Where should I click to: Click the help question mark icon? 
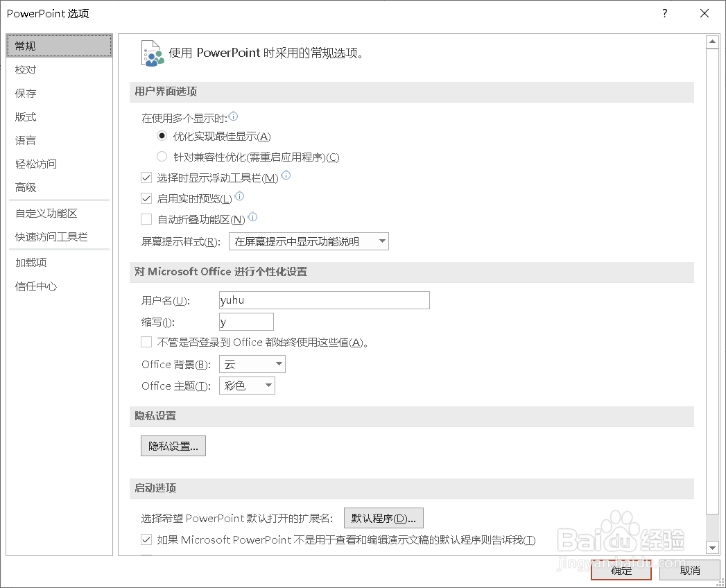[665, 13]
